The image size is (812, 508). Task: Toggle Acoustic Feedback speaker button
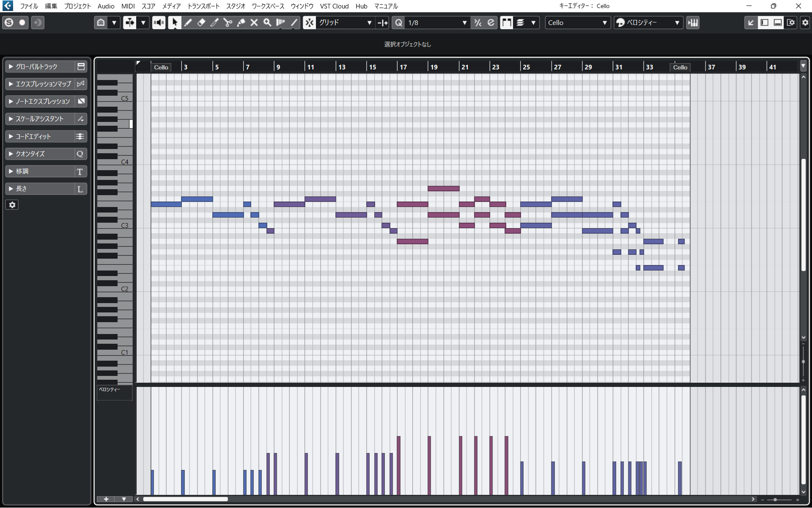159,23
